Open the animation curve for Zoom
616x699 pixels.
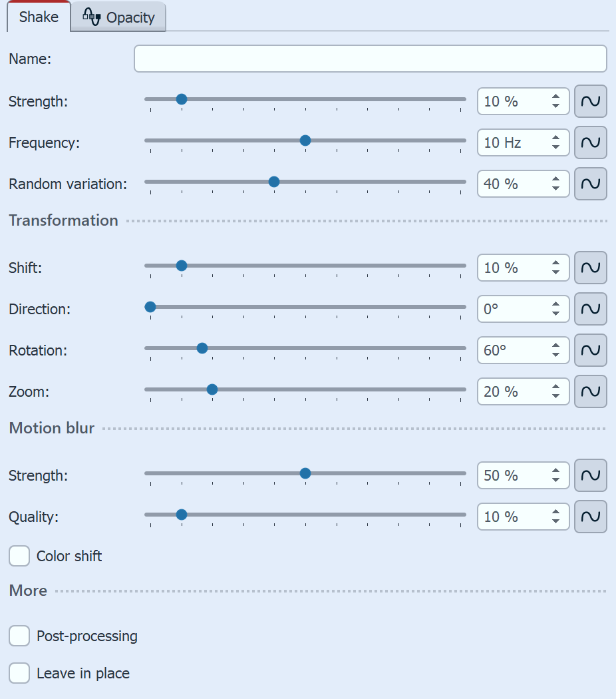(x=590, y=391)
